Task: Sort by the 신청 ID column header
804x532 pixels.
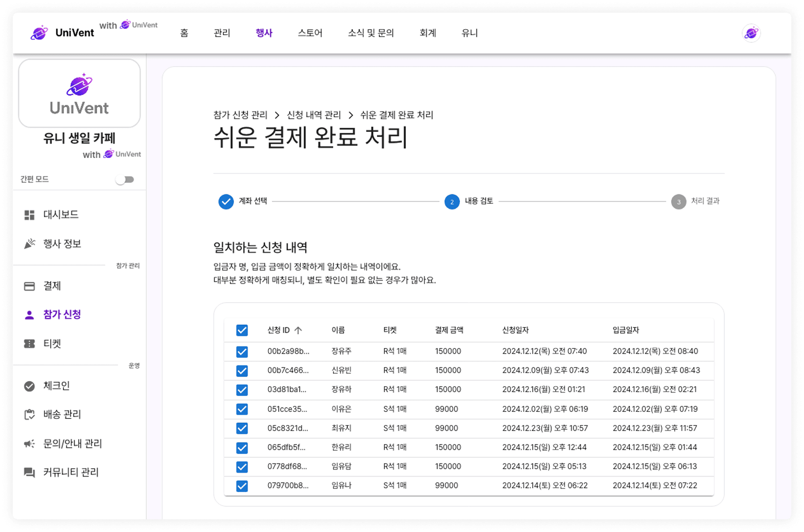Action: pos(278,330)
